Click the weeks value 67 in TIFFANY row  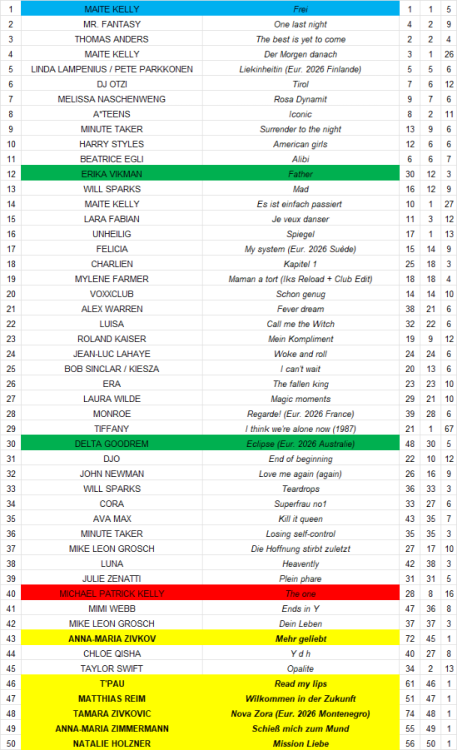449,429
